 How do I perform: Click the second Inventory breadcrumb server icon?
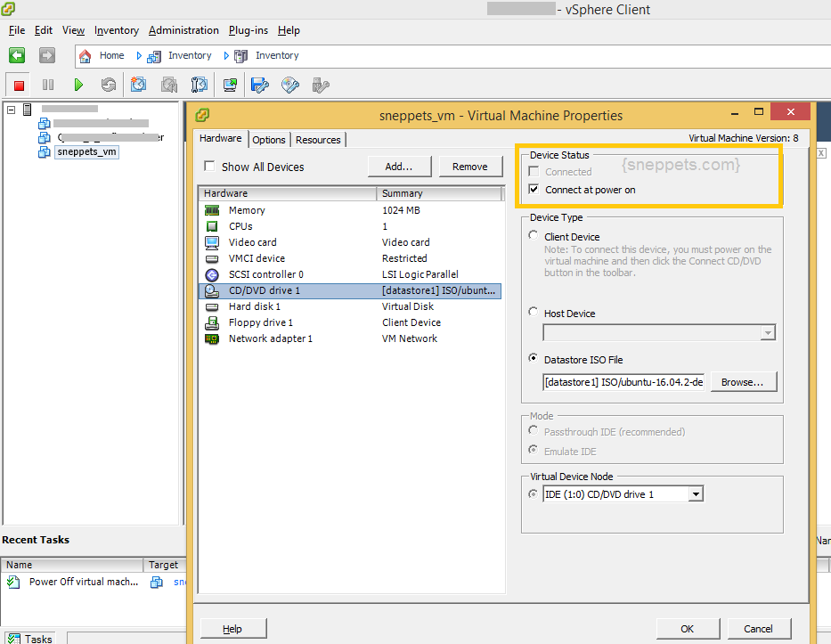click(x=240, y=56)
